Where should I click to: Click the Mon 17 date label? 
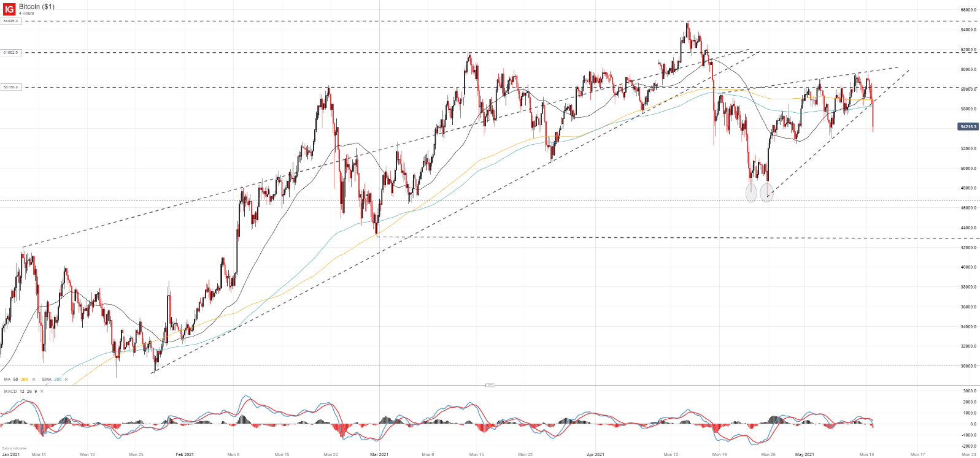(917, 454)
